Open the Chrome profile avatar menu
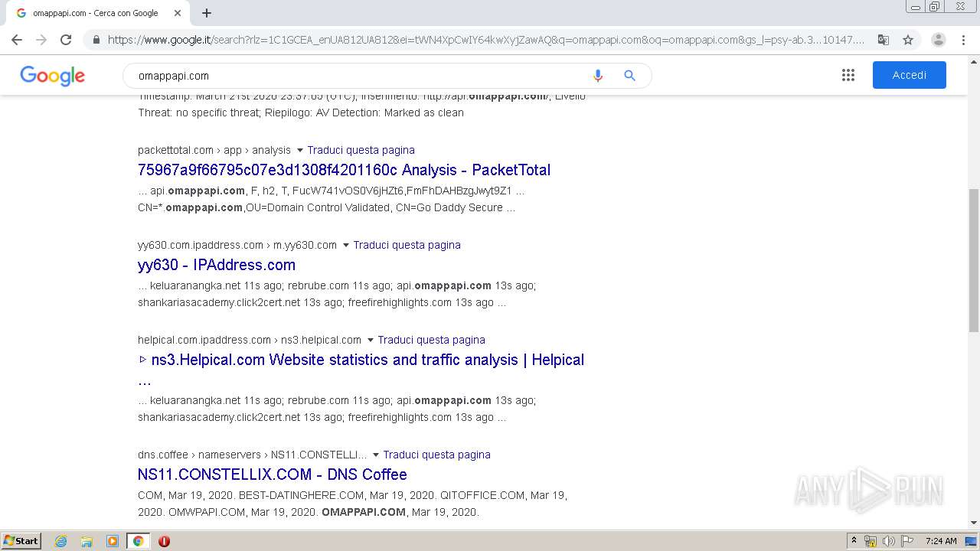The image size is (980, 551). [939, 40]
